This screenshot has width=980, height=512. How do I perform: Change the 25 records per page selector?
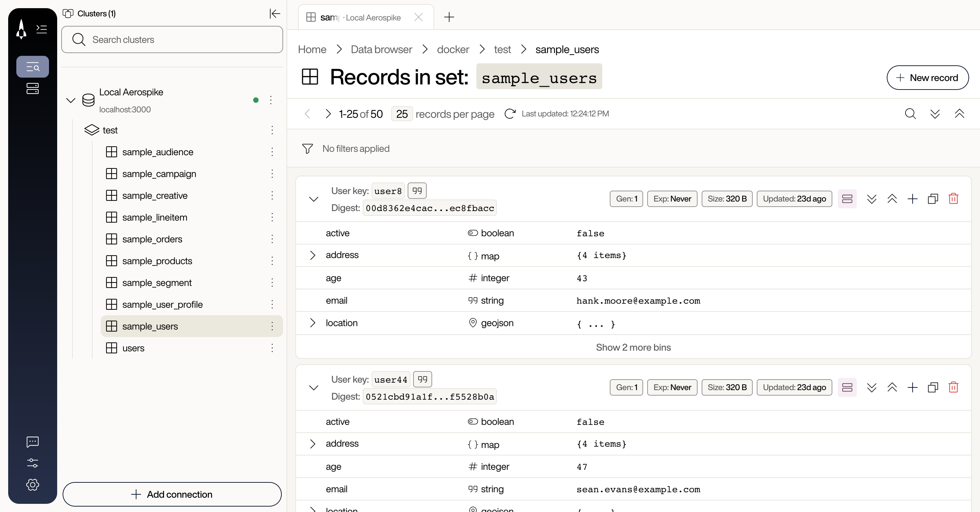coord(402,114)
